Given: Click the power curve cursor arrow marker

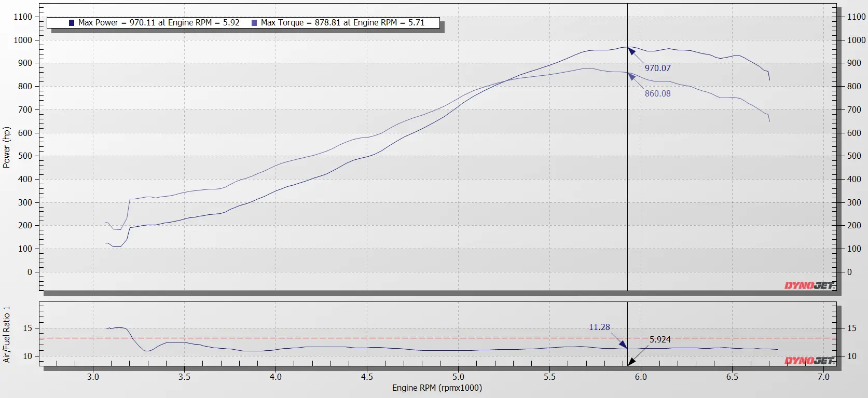Looking at the screenshot, I should tap(631, 51).
